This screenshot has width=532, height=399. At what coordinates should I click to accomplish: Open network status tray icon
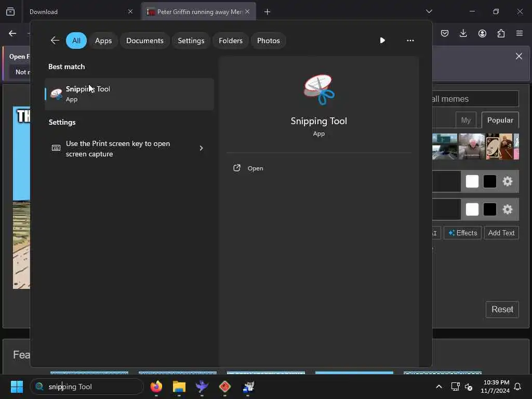tap(455, 387)
